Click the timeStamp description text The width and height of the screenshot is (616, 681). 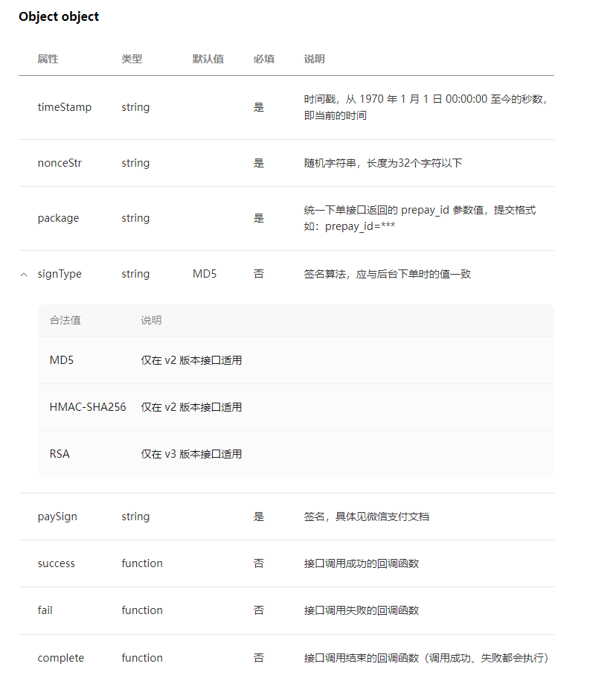click(426, 107)
